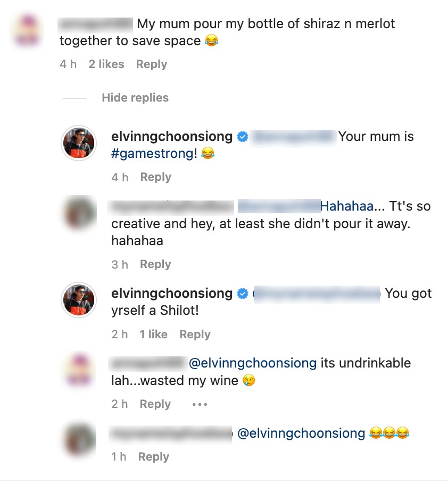The width and height of the screenshot is (448, 484).
Task: Reply to 'at least she didn't pour it away'
Action: [x=155, y=264]
